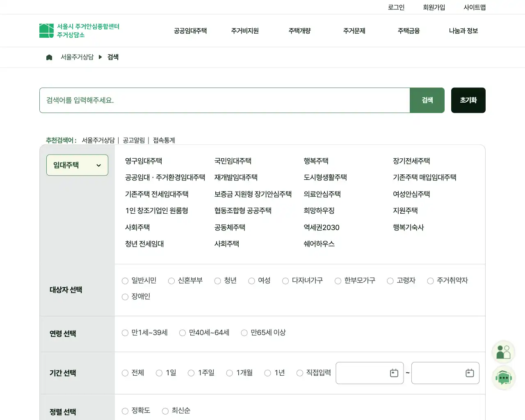Click the counselor floating icon above the chat icon
Image resolution: width=525 pixels, height=420 pixels.
(504, 352)
